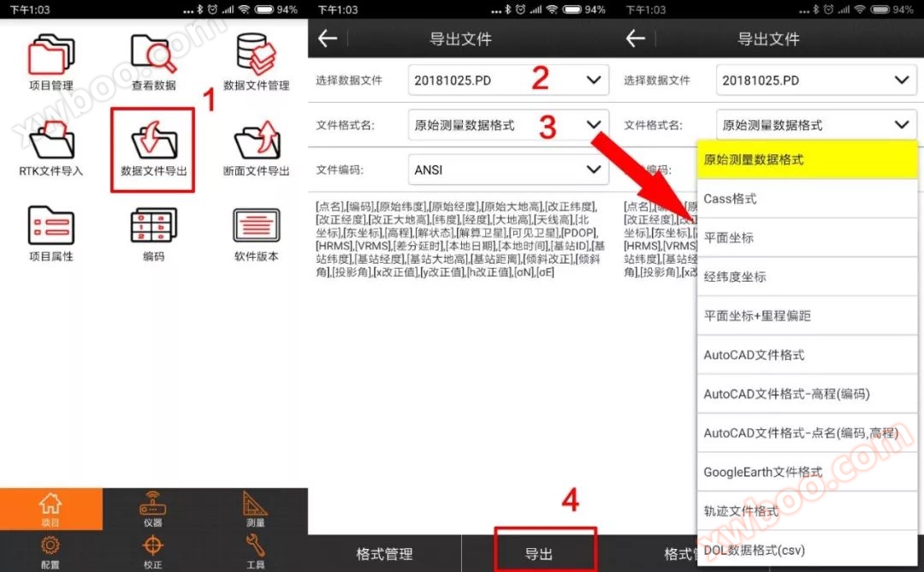This screenshot has height=572, width=924.
Task: Choose GoogleEarth文件格式 option
Action: coord(807,472)
